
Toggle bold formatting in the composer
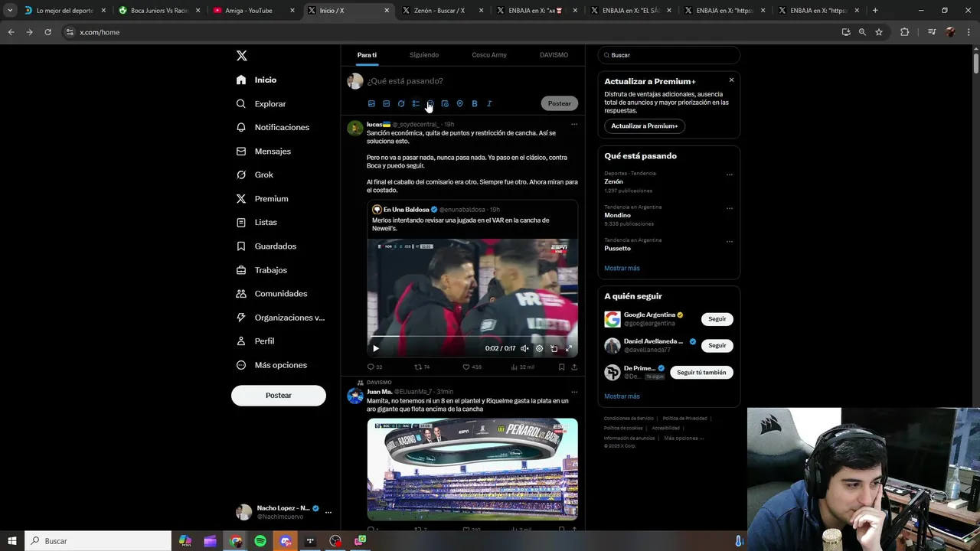(x=475, y=103)
